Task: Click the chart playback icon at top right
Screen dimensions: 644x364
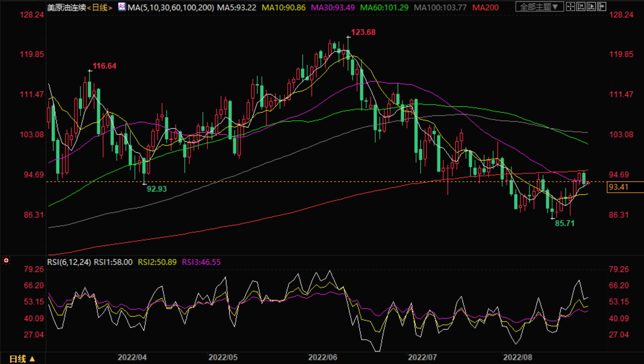Action: pyautogui.click(x=591, y=6)
